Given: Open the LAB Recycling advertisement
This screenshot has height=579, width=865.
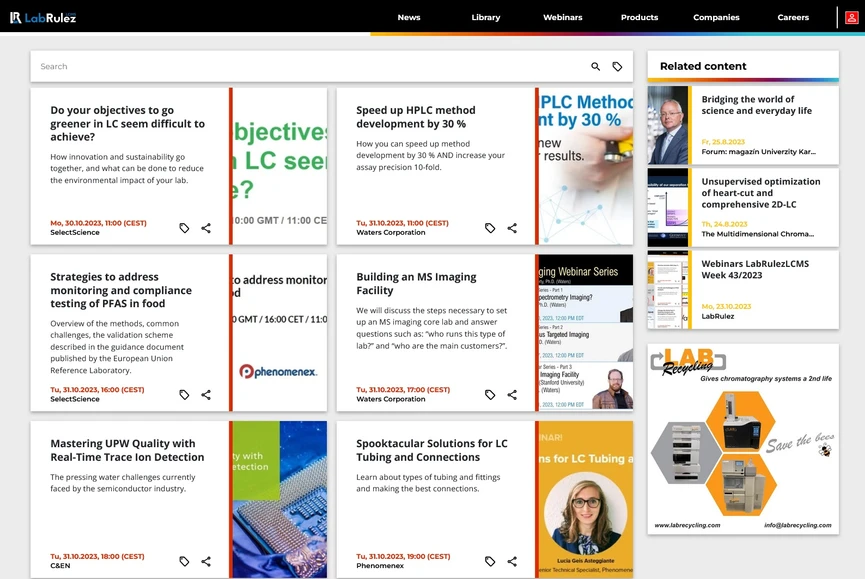Looking at the screenshot, I should 743,439.
